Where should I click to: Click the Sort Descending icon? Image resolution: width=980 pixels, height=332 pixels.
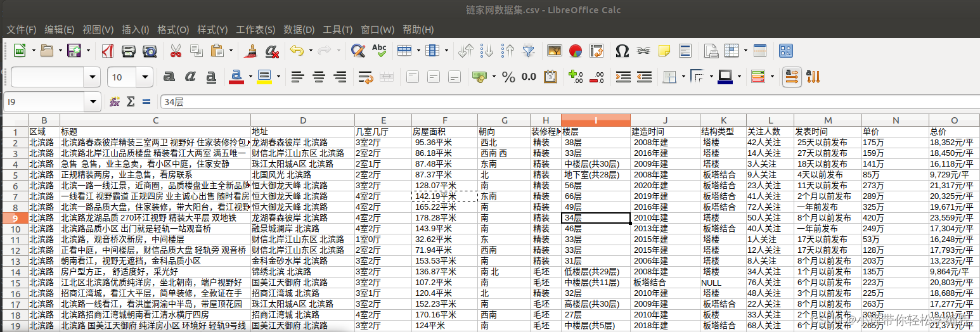pos(508,51)
